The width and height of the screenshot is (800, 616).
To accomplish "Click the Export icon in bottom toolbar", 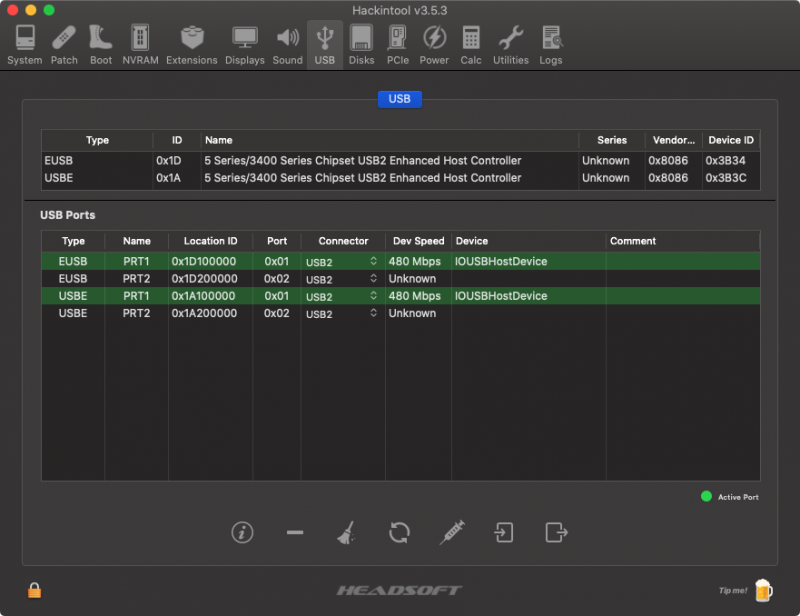I will click(556, 533).
